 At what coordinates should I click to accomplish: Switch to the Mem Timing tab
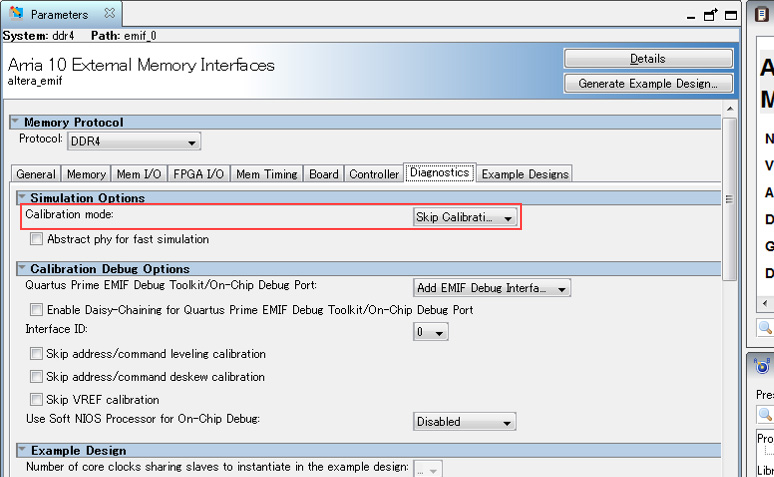[266, 174]
